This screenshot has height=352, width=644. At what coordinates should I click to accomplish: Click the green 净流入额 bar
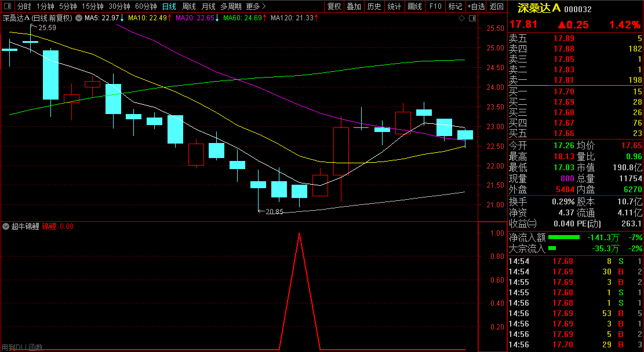coord(563,237)
